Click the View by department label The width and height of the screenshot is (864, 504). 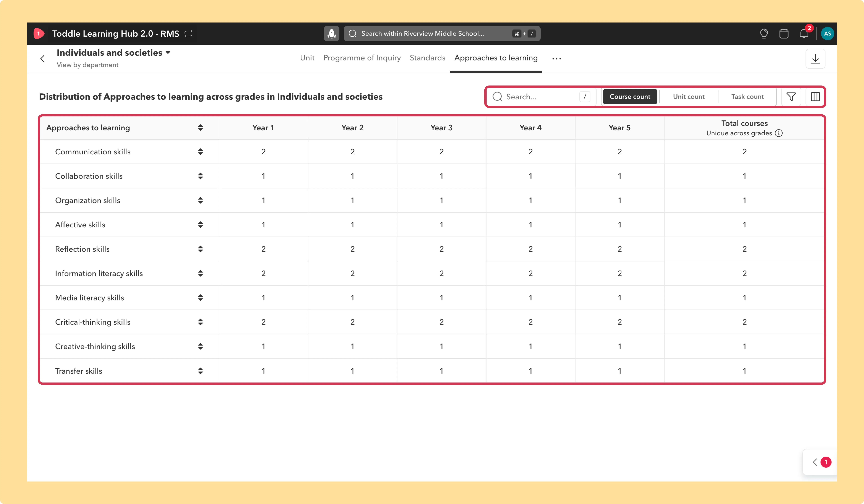click(87, 65)
